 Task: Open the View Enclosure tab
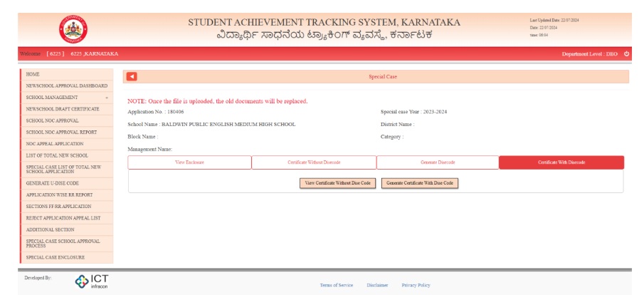(x=189, y=162)
